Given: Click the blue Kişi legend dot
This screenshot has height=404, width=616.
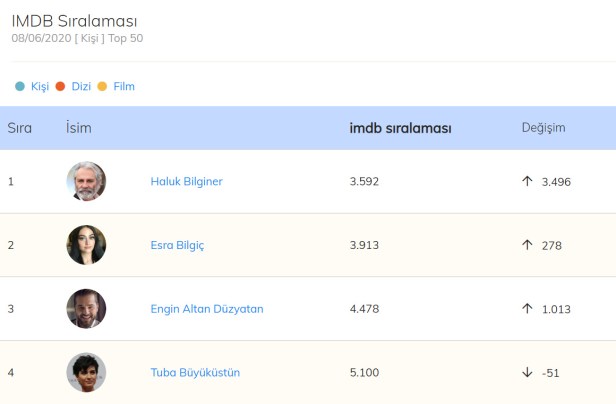Looking at the screenshot, I should (x=20, y=87).
